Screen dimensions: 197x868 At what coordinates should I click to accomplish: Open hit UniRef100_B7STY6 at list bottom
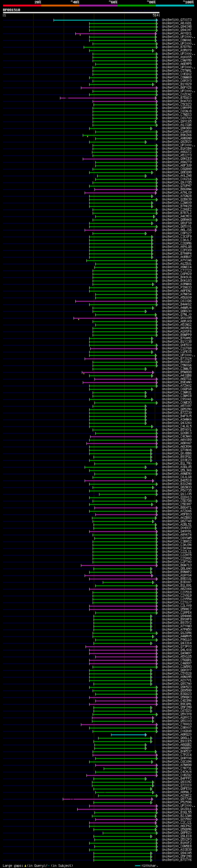pyautogui.click(x=177, y=860)
